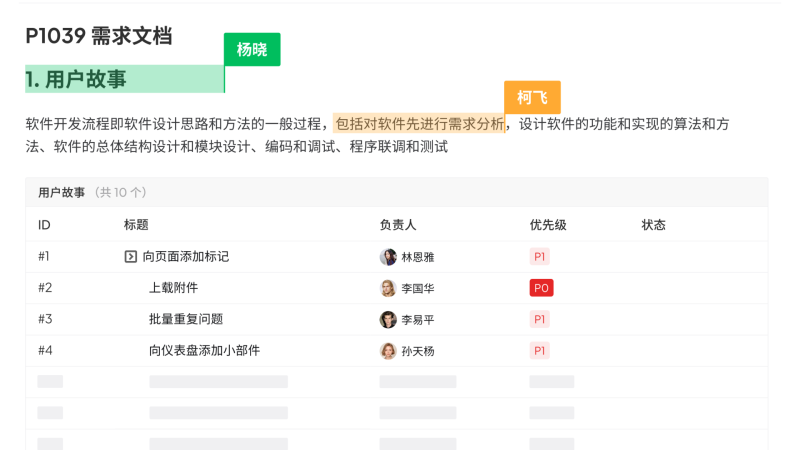800x450 pixels.
Task: Click the 1. 用户故事 heading
Action: click(x=76, y=79)
